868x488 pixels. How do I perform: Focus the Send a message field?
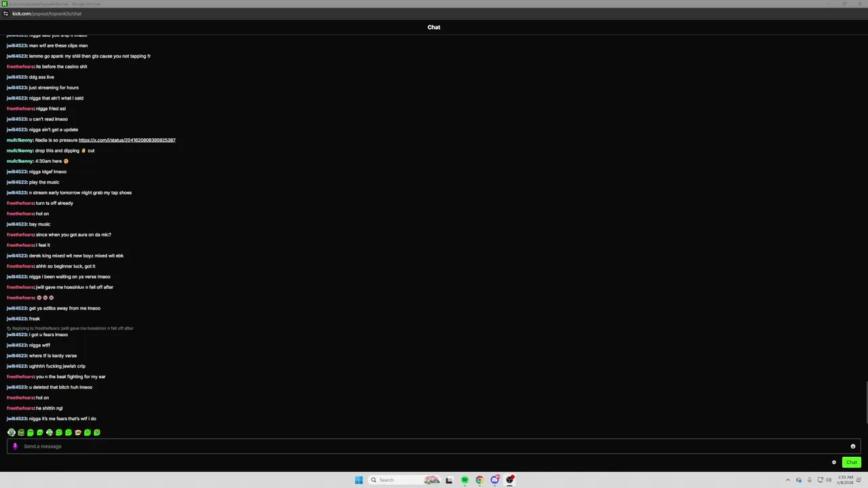434,447
